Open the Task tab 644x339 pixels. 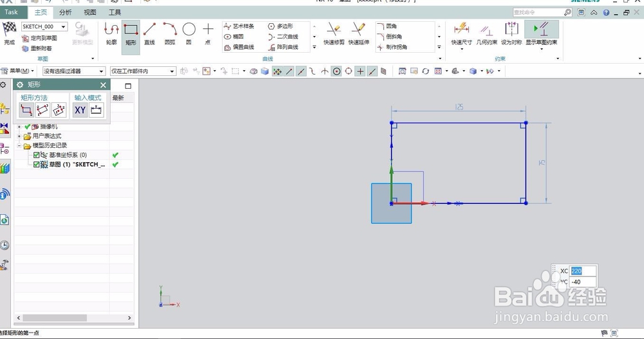pos(12,12)
